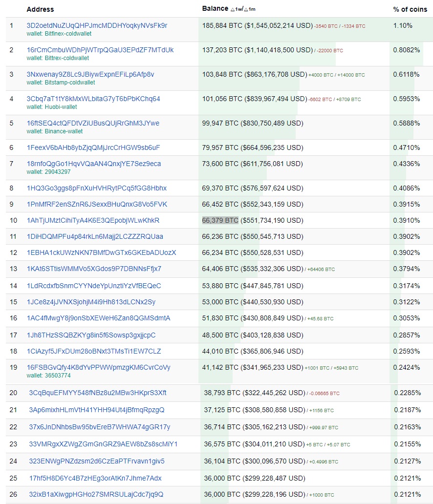The width and height of the screenshot is (433, 504).
Task: Click address 3Nxwenay9Z8Lc9JBiywExpnEFiLp6Afp8v
Action: click(x=90, y=74)
